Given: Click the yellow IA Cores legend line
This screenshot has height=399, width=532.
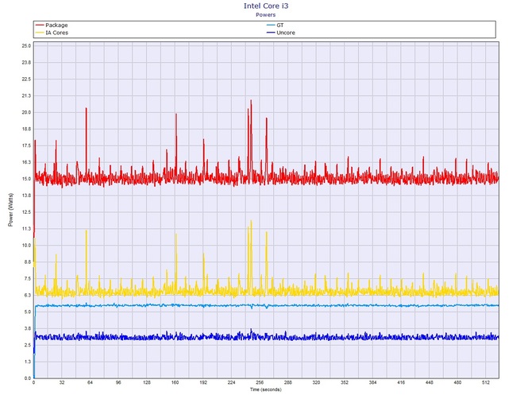Looking at the screenshot, I should [x=40, y=33].
